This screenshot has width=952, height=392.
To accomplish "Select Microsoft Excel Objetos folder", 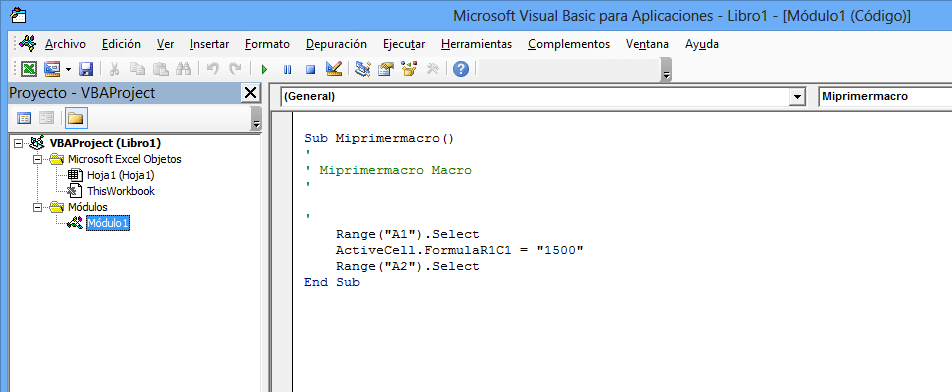I will pyautogui.click(x=124, y=159).
